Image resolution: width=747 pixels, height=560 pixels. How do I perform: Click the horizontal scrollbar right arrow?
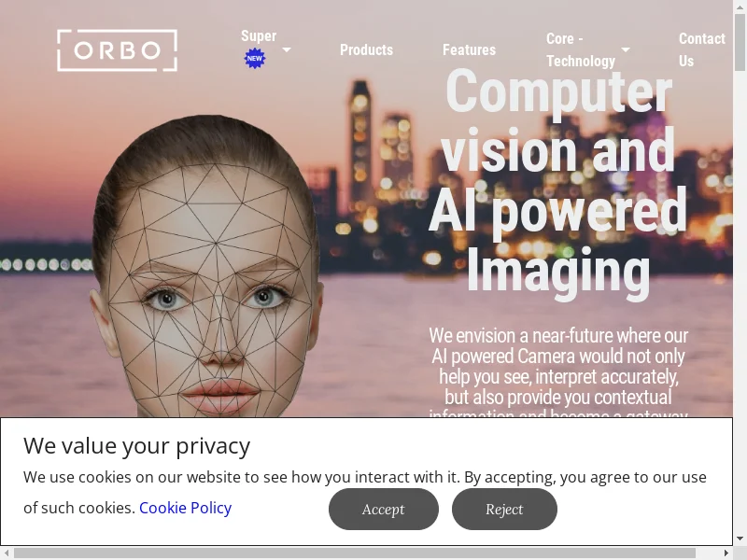pyautogui.click(x=726, y=553)
